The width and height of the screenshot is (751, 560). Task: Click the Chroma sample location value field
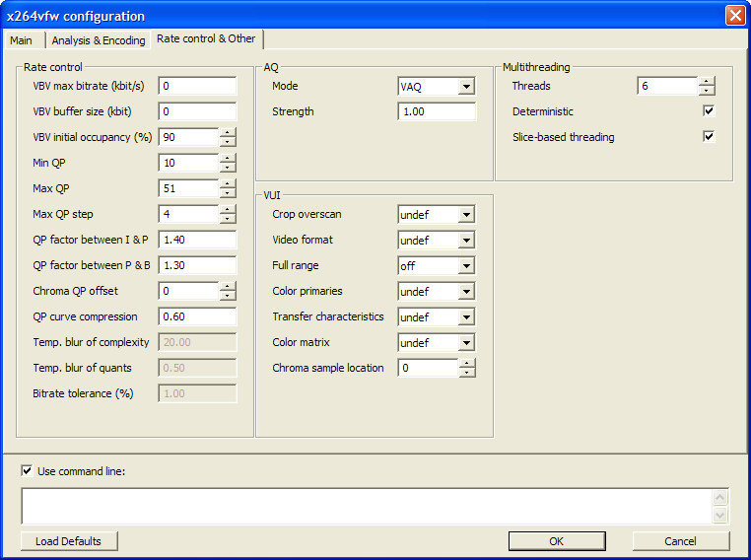428,368
